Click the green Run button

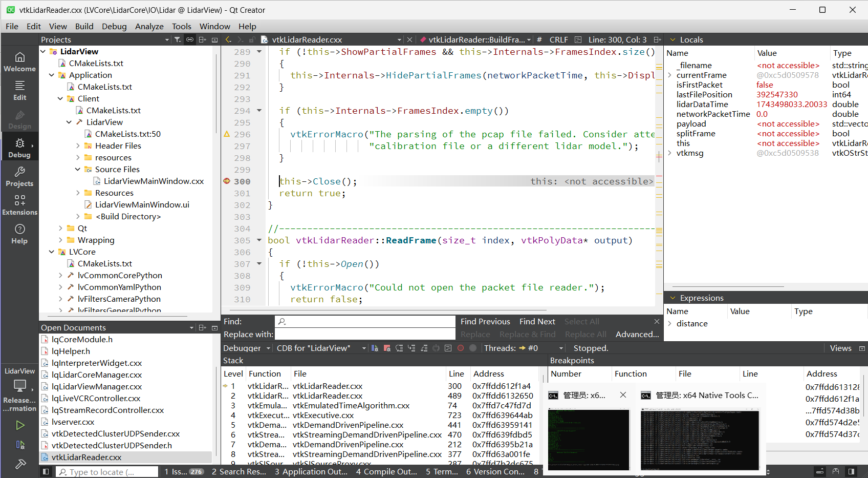pos(20,425)
